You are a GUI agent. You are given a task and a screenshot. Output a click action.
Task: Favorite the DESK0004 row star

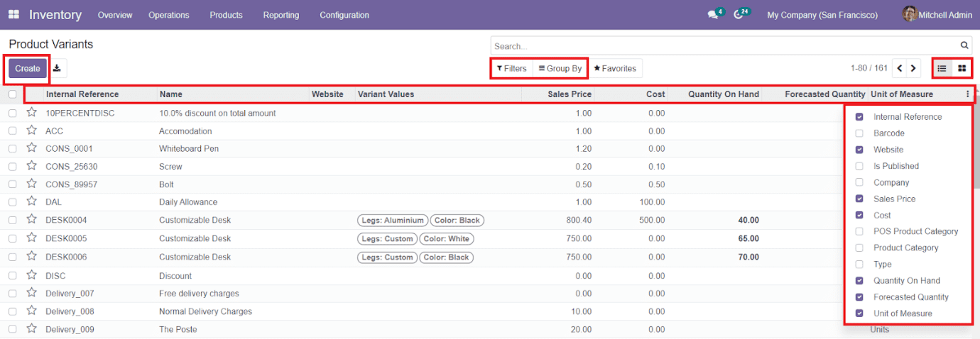[31, 220]
